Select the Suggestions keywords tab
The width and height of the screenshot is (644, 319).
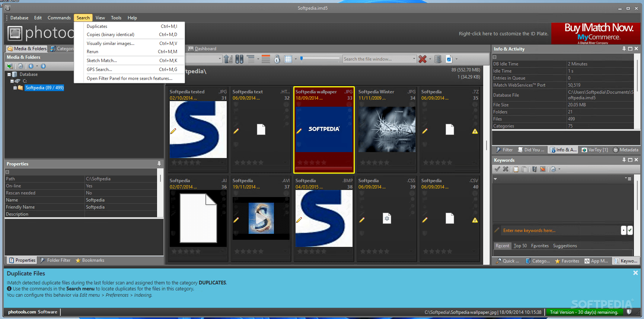565,246
